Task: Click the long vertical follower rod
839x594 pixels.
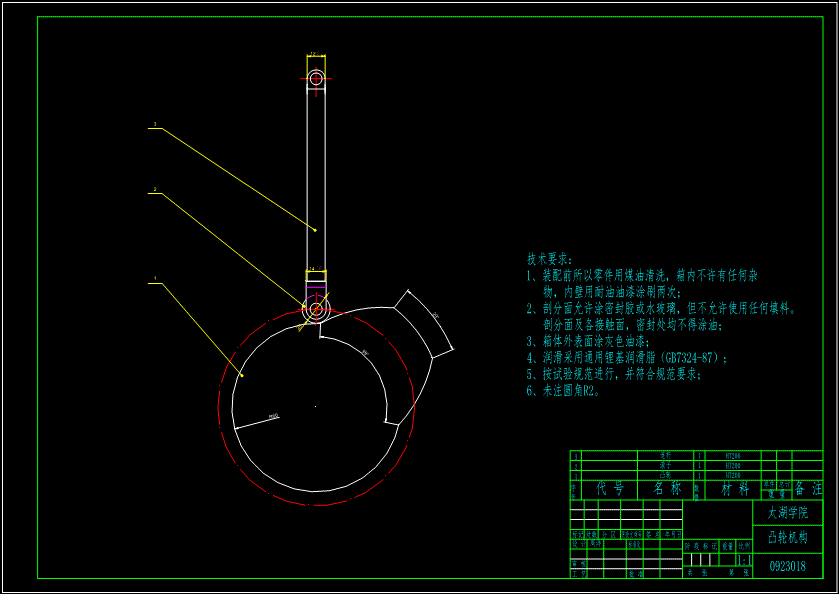Action: 316,182
